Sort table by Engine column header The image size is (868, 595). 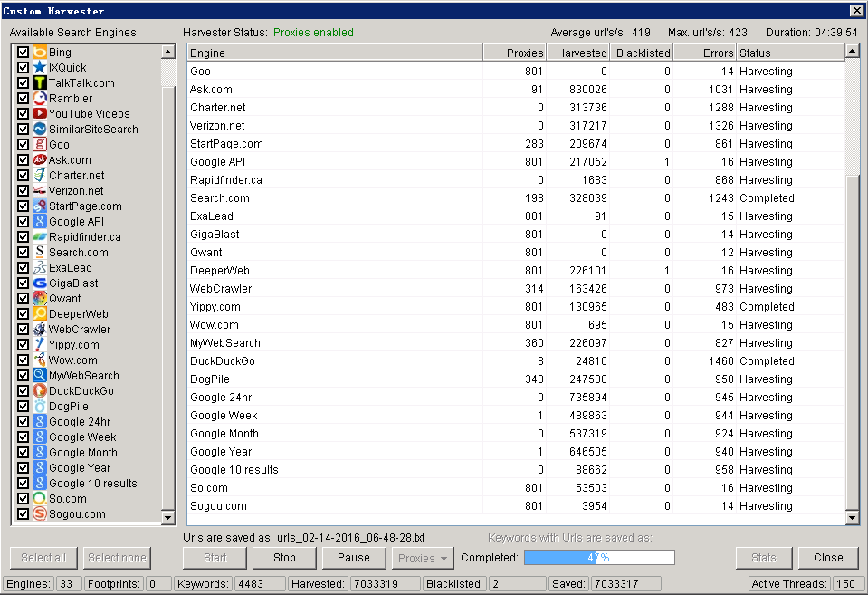(x=335, y=53)
